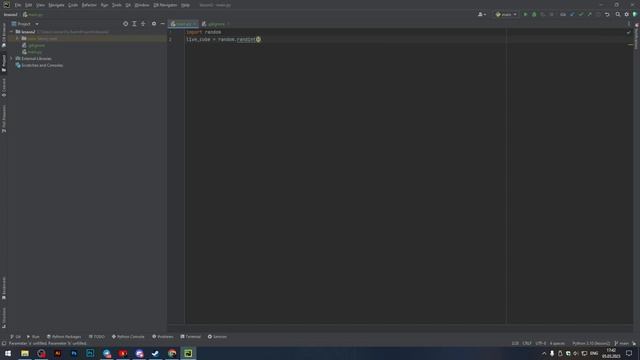640x360 pixels.
Task: Click Git update project icon
Action: click(x=572, y=14)
